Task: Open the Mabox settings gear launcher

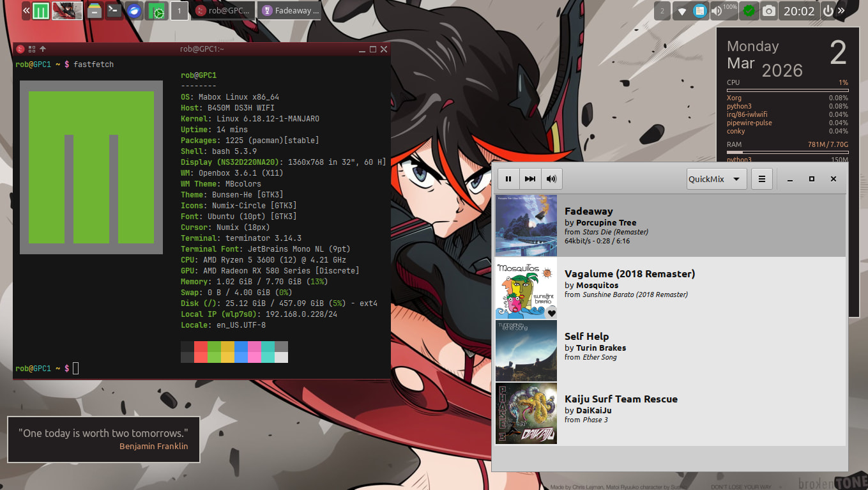Action: pyautogui.click(x=156, y=11)
